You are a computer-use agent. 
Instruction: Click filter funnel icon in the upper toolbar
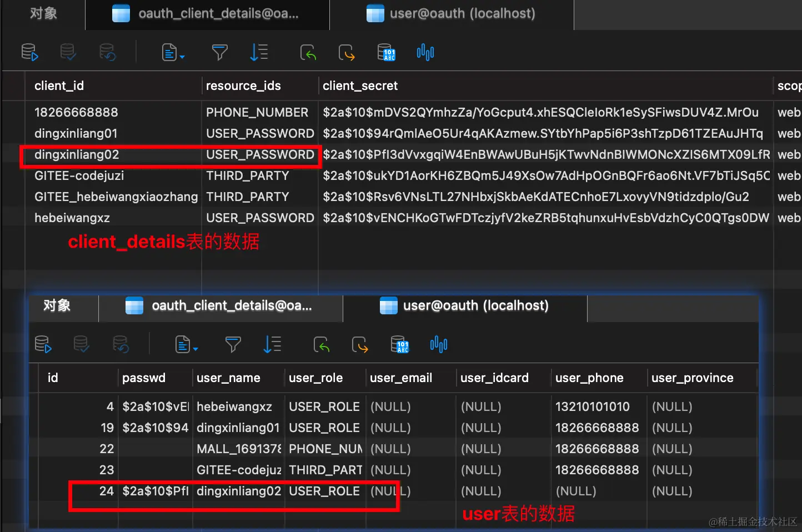(220, 52)
